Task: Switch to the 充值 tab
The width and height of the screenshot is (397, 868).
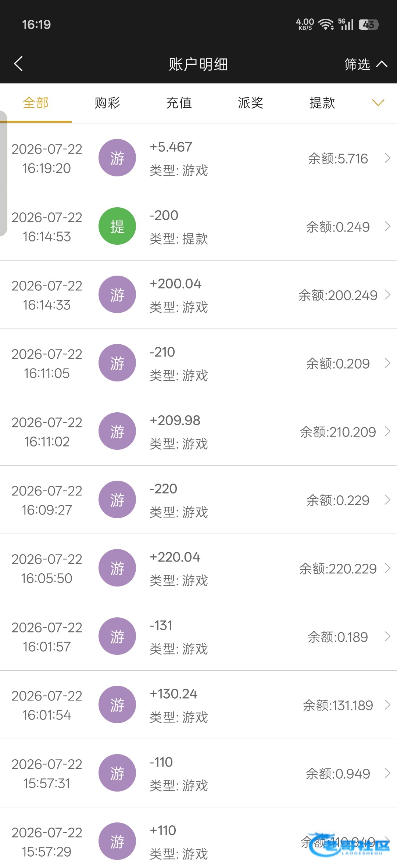Action: [x=179, y=103]
